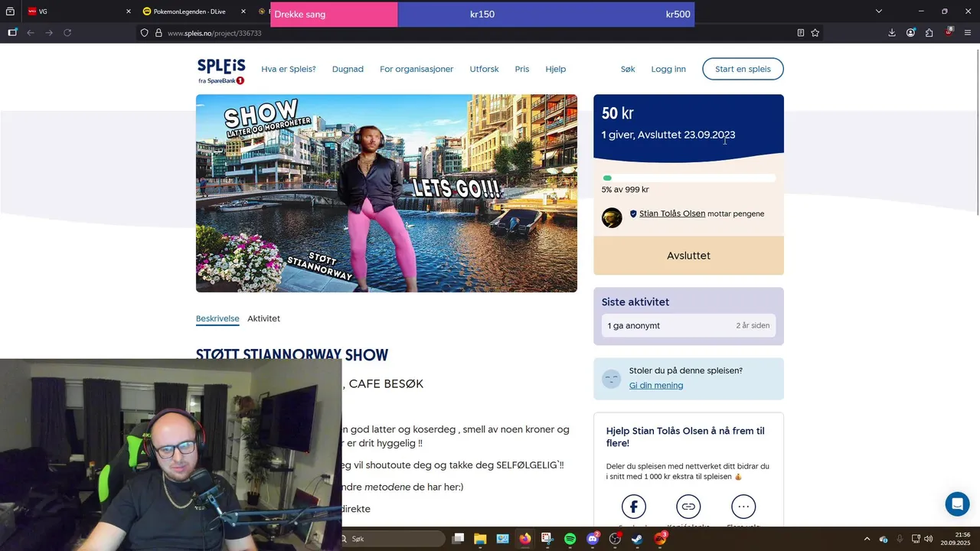Click the Start en spleis button

click(743, 69)
